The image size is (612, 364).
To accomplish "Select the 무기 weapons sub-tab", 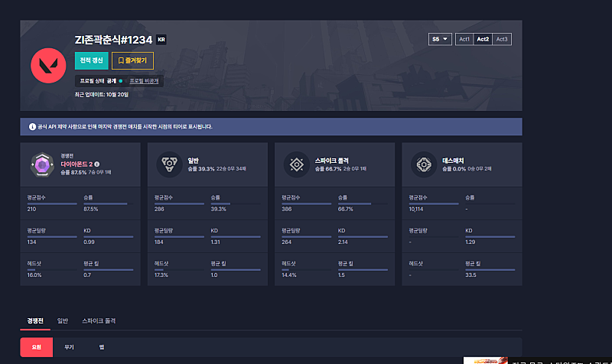I will pyautogui.click(x=69, y=347).
